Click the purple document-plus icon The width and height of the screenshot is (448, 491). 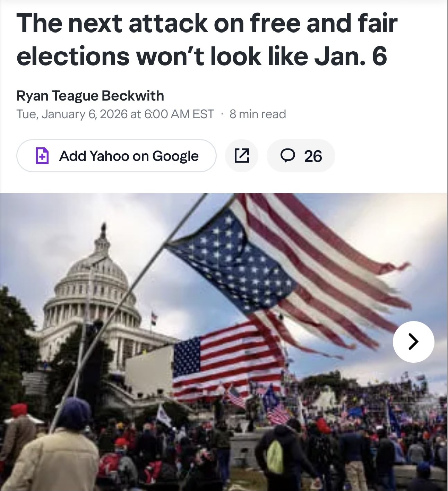[x=42, y=156]
